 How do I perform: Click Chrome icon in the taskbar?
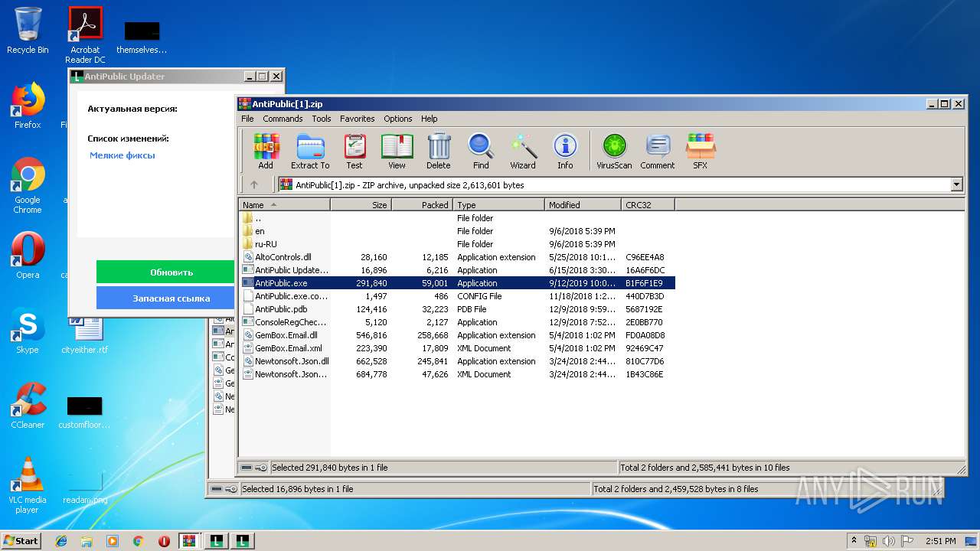tap(138, 541)
